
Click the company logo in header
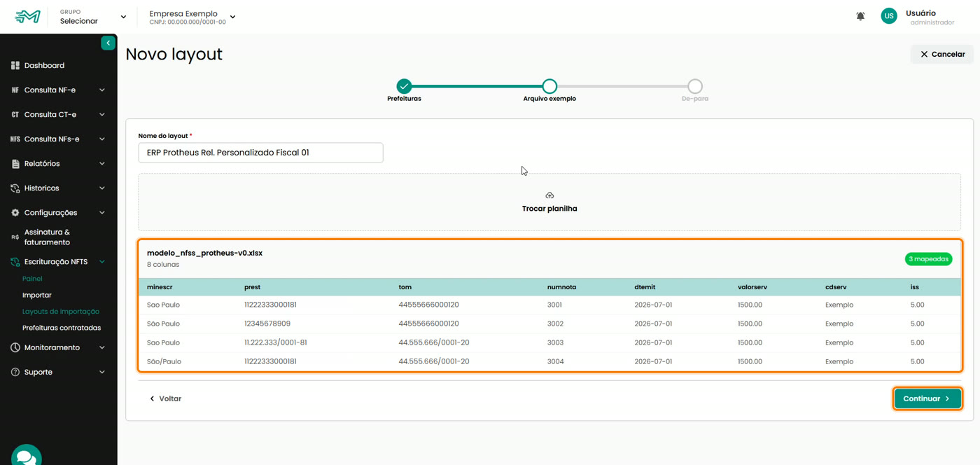pos(28,17)
